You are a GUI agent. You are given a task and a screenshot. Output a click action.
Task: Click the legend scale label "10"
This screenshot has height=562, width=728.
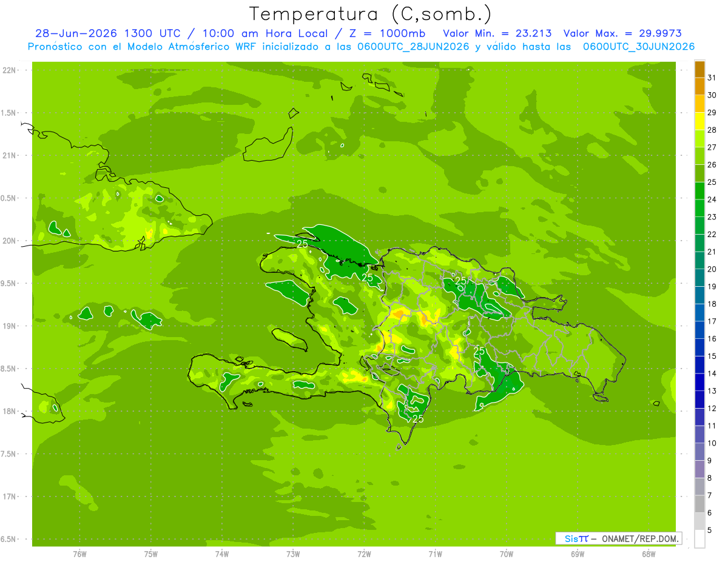point(712,443)
